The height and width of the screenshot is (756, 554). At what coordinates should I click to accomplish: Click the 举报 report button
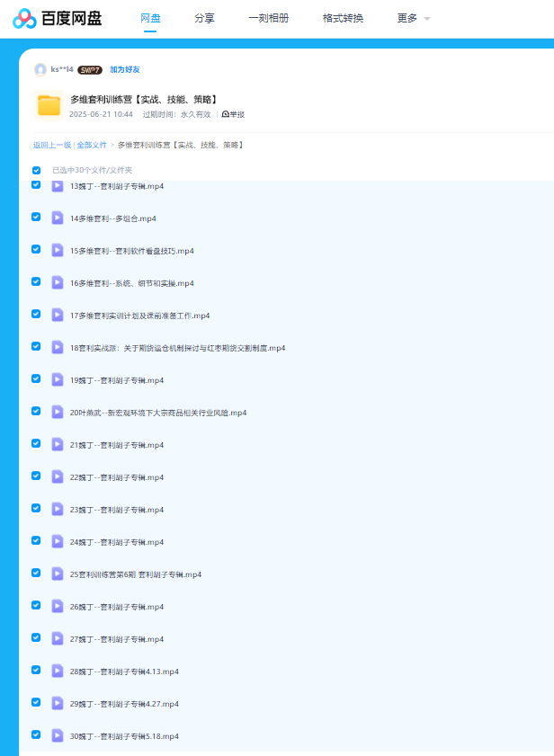(232, 114)
